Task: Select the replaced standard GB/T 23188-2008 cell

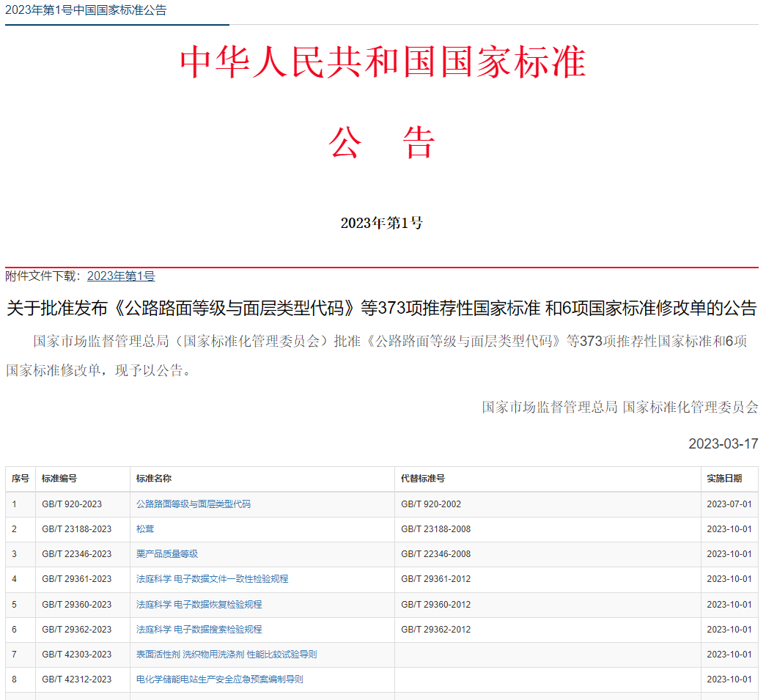Action: (436, 529)
